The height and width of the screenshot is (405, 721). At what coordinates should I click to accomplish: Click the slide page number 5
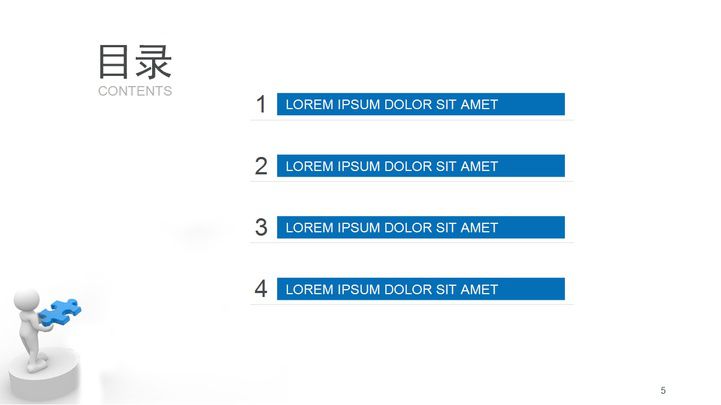coord(663,389)
